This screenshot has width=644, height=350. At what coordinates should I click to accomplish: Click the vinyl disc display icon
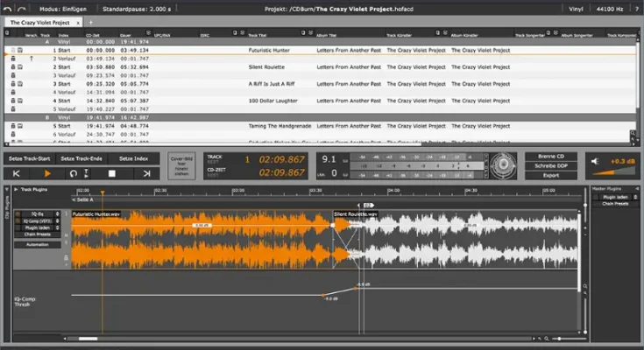[x=502, y=164]
